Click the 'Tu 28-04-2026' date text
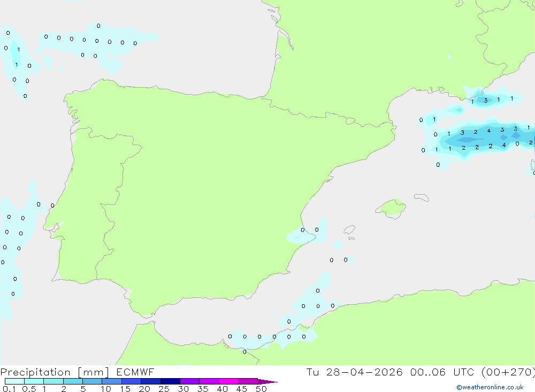535x392 pixels. (x=354, y=372)
